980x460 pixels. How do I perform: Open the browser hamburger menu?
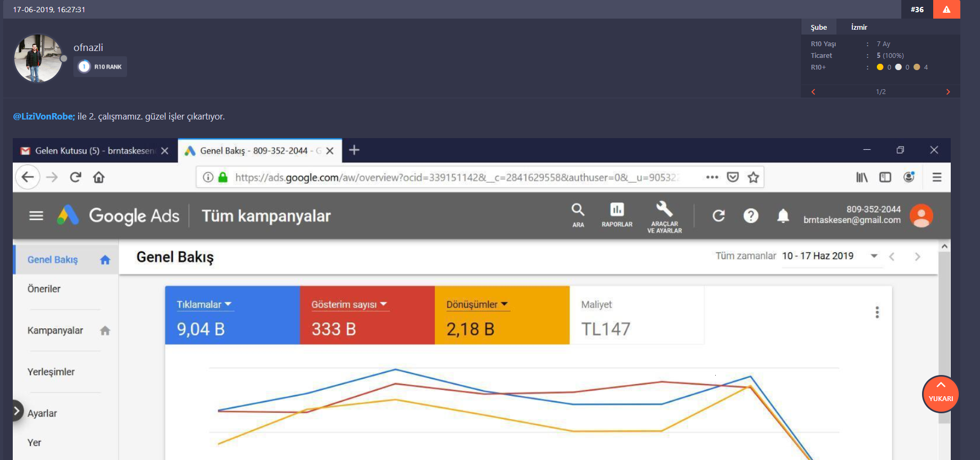click(x=937, y=177)
